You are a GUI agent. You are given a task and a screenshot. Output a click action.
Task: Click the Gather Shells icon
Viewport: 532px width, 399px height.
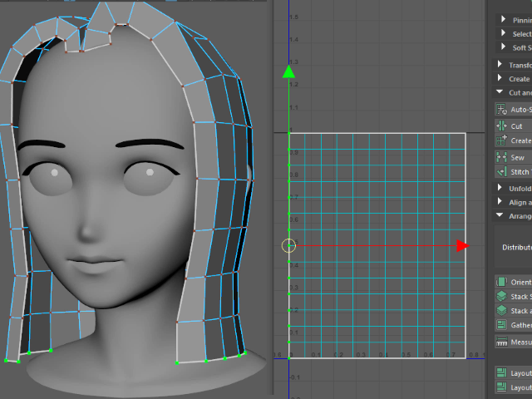(501, 325)
